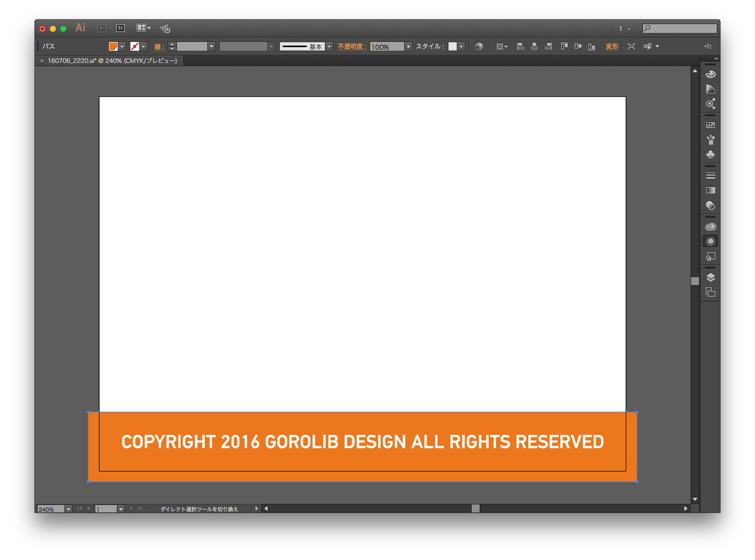Open the Stroke panel lines icon
The image size is (755, 560).
pyautogui.click(x=710, y=176)
